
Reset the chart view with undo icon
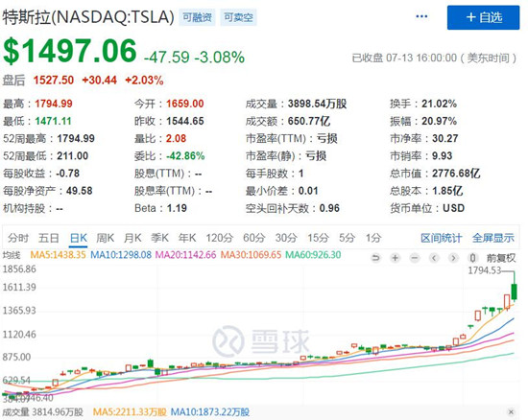click(375, 258)
